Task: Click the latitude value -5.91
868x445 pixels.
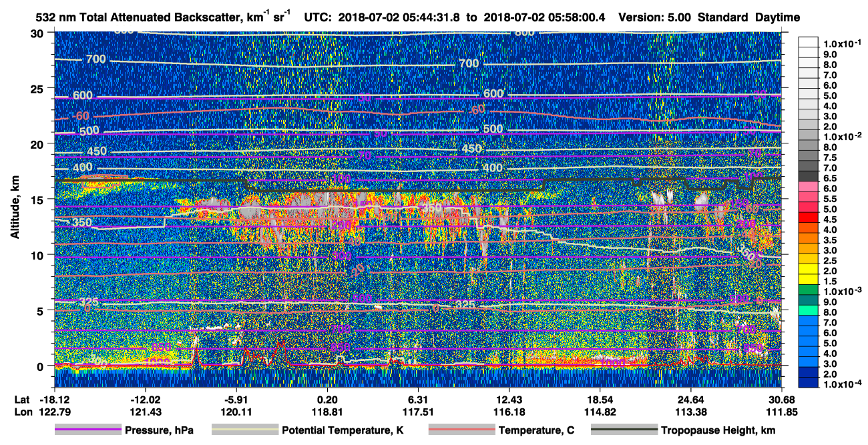Action: coord(236,399)
